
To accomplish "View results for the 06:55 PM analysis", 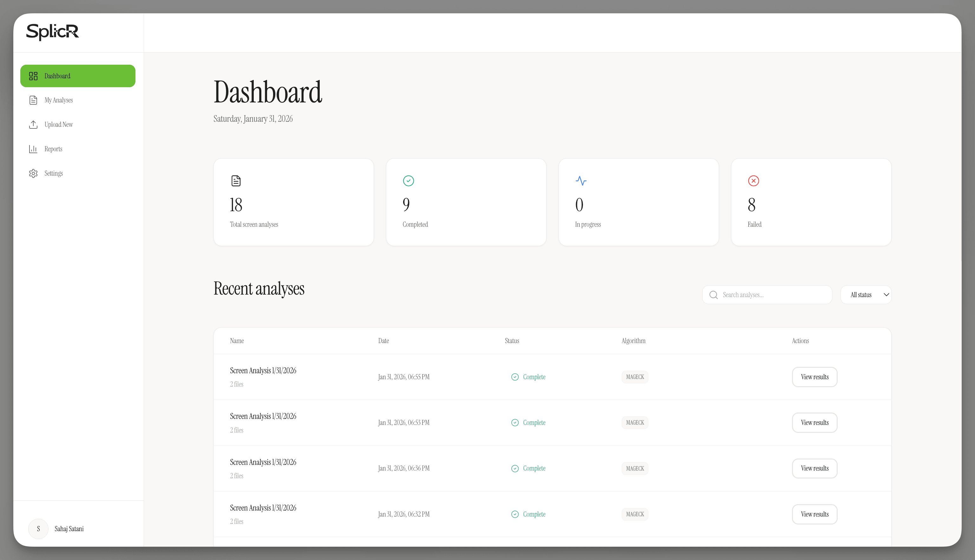I will 814,377.
